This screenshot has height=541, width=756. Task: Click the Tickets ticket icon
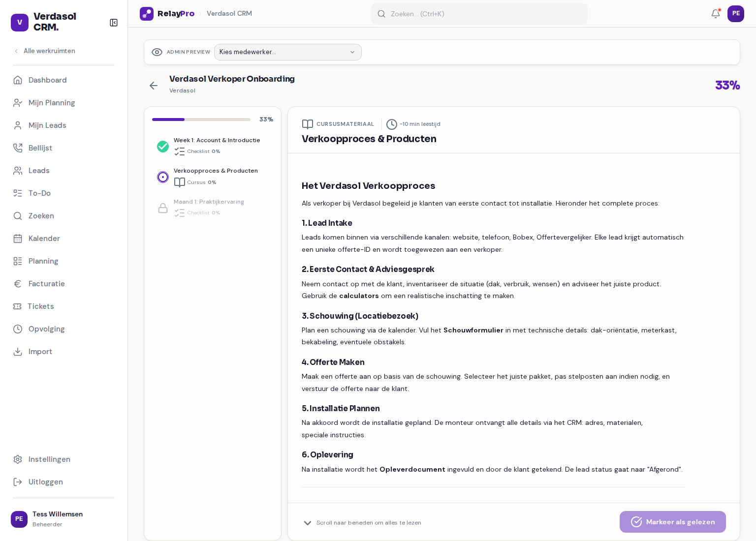[17, 306]
